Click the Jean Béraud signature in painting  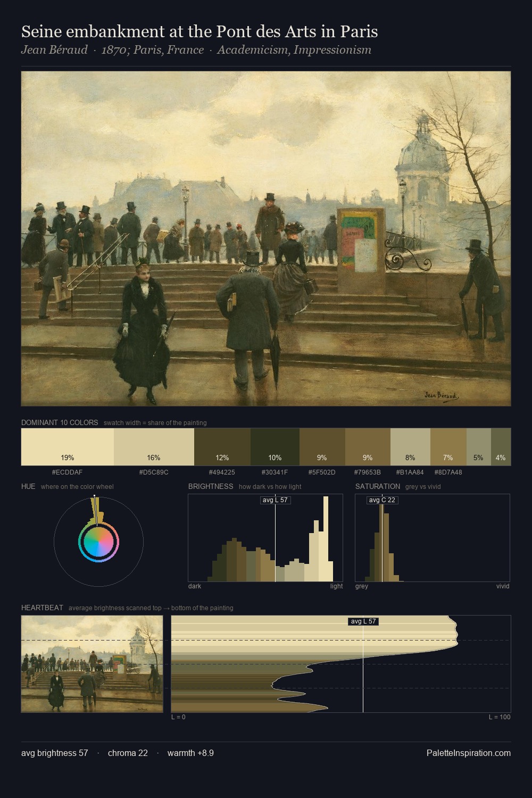[442, 395]
